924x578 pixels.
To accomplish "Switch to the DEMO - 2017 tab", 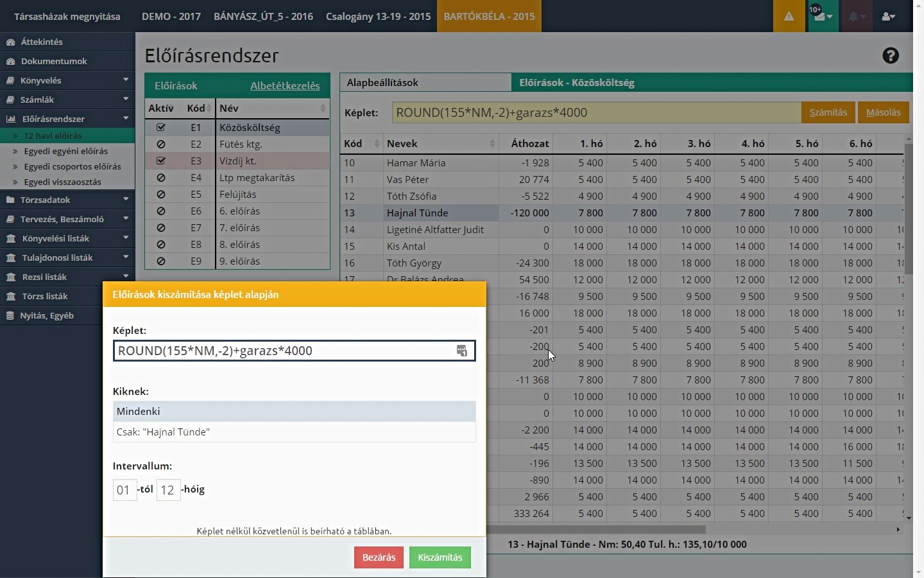I will [x=171, y=17].
